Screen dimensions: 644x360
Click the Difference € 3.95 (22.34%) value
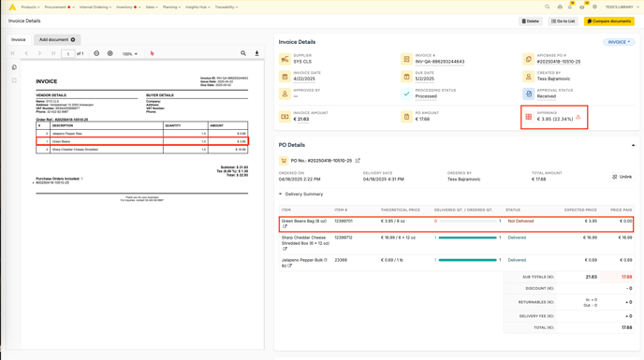coord(555,119)
